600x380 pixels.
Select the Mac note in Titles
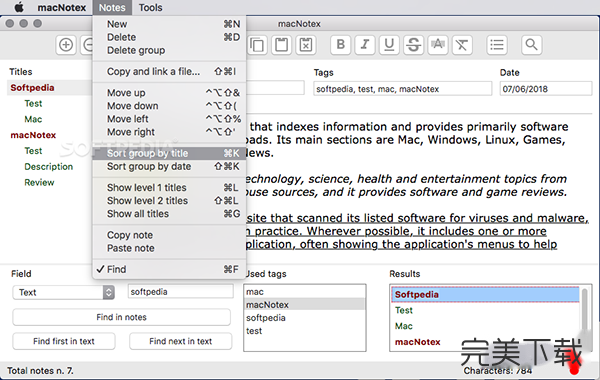point(33,119)
